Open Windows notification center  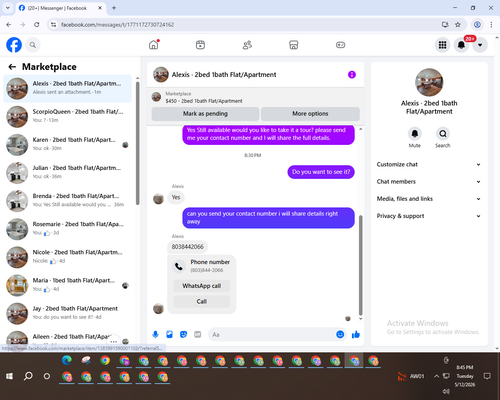click(x=487, y=376)
